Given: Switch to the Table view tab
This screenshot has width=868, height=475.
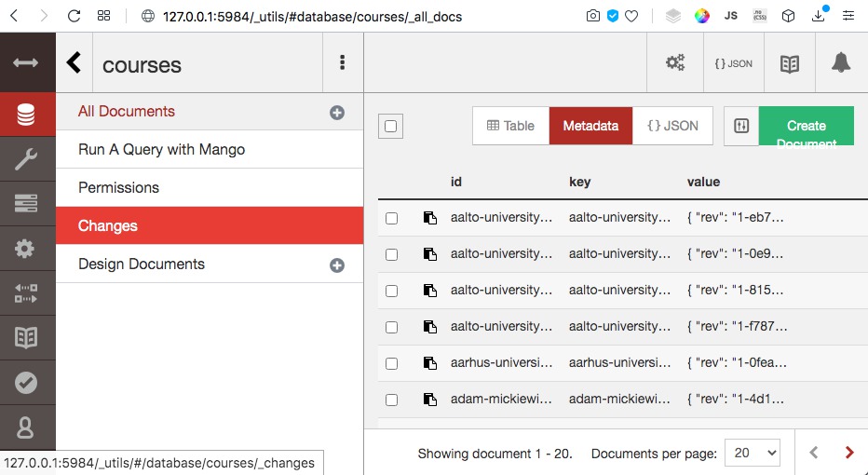Looking at the screenshot, I should [x=511, y=127].
